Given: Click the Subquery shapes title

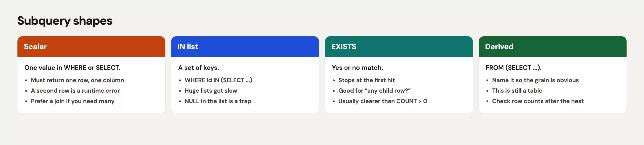Looking at the screenshot, I should (x=65, y=21).
